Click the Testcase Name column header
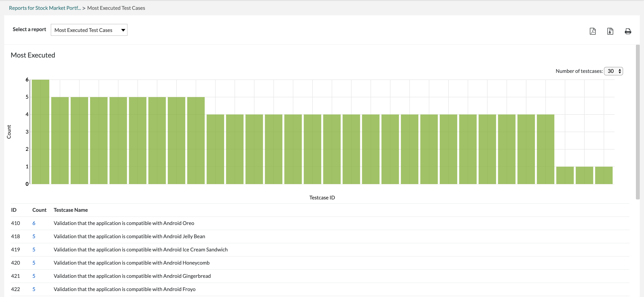Viewport: 644px width, 297px height. tap(71, 210)
